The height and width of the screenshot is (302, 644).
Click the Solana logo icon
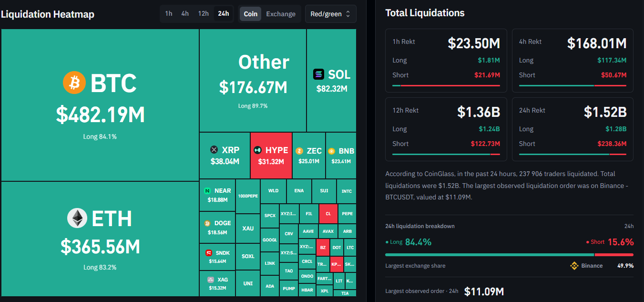(318, 74)
